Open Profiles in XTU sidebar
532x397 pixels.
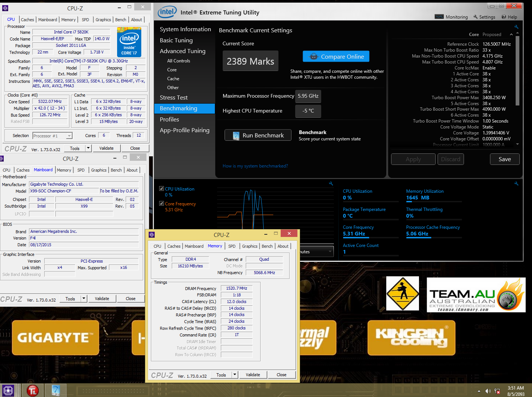pos(170,120)
